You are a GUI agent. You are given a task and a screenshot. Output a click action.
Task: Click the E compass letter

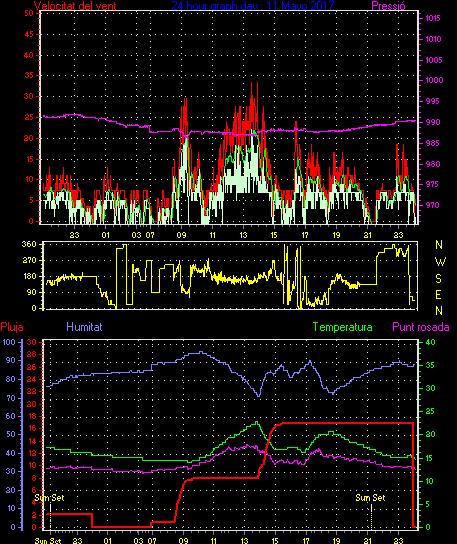(439, 295)
